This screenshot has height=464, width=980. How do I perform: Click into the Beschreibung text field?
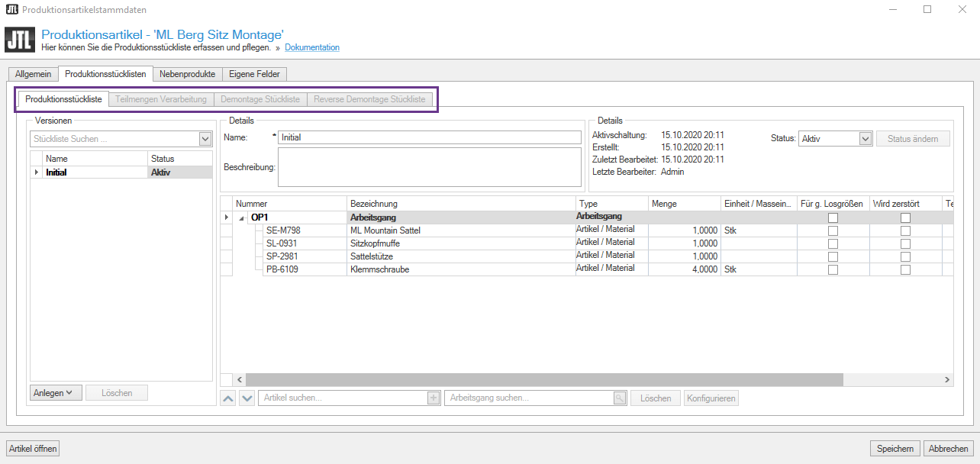tap(429, 167)
